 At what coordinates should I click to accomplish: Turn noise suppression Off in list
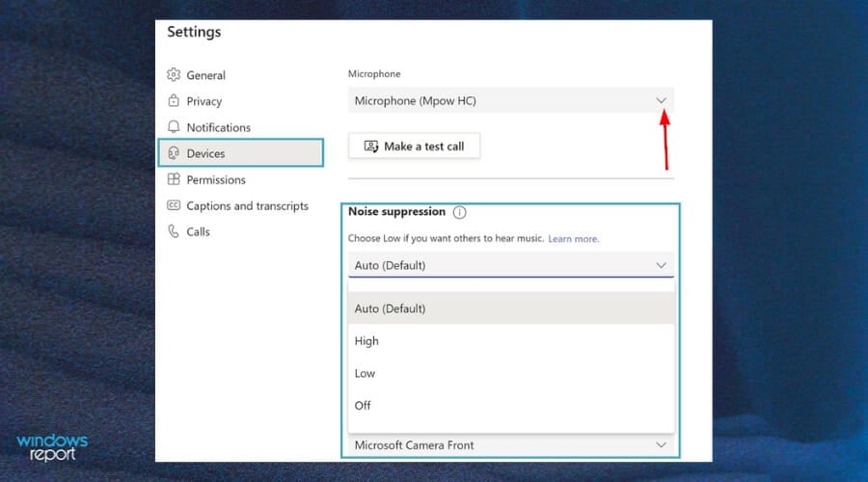click(x=511, y=405)
